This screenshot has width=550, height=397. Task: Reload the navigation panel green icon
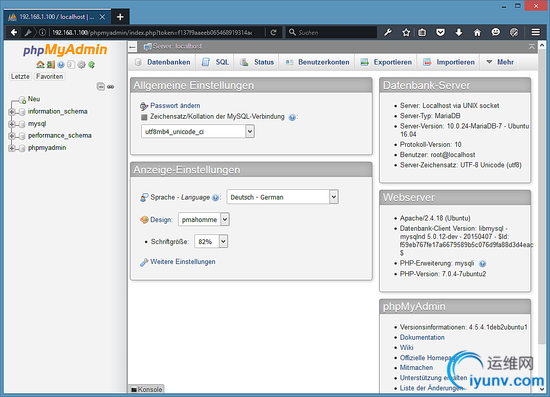[92, 65]
